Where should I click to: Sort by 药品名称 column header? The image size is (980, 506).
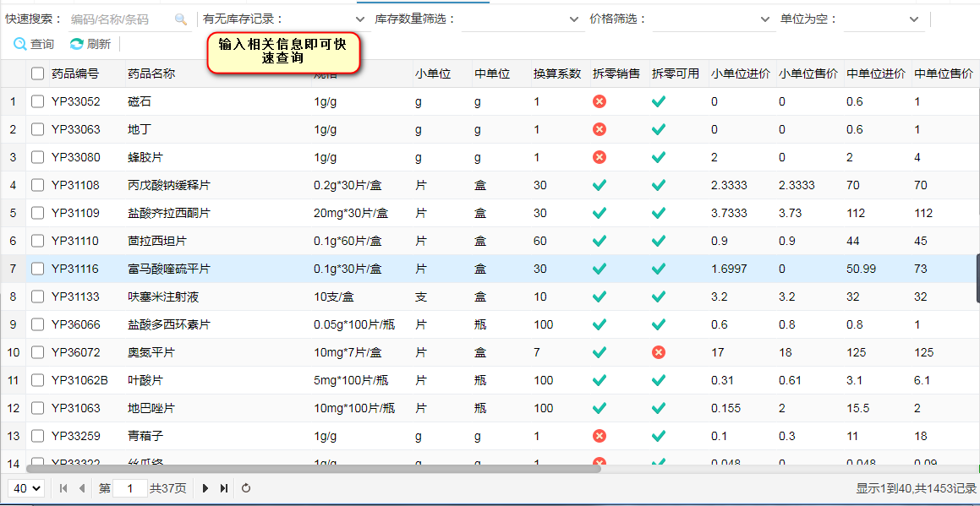click(151, 73)
